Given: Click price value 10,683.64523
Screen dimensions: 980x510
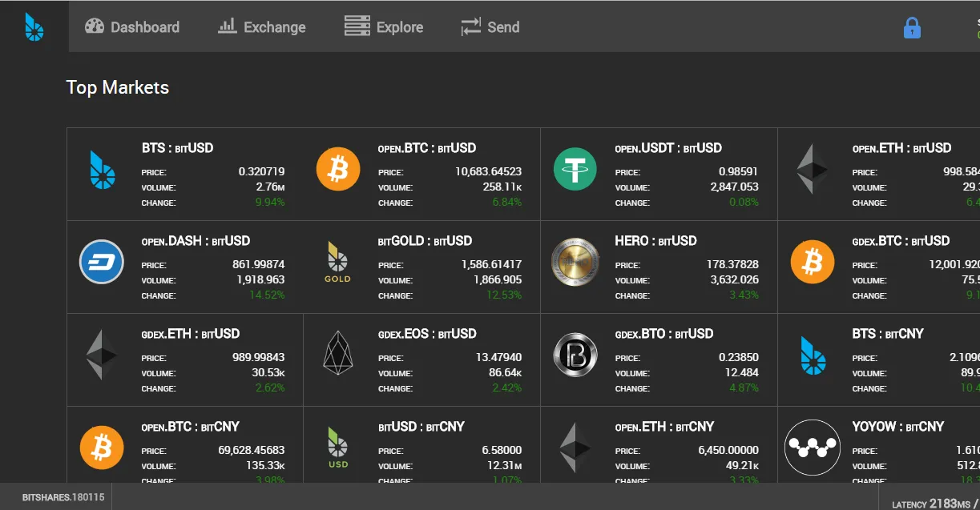Looking at the screenshot, I should [x=488, y=171].
